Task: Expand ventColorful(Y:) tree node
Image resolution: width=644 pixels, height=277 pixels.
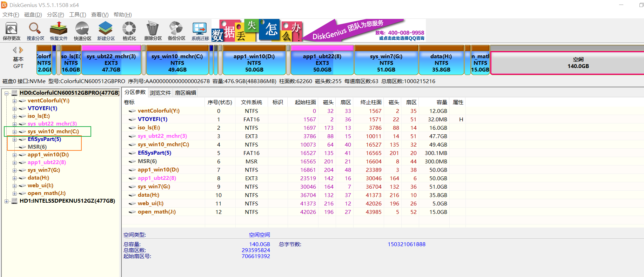Action: (x=14, y=101)
